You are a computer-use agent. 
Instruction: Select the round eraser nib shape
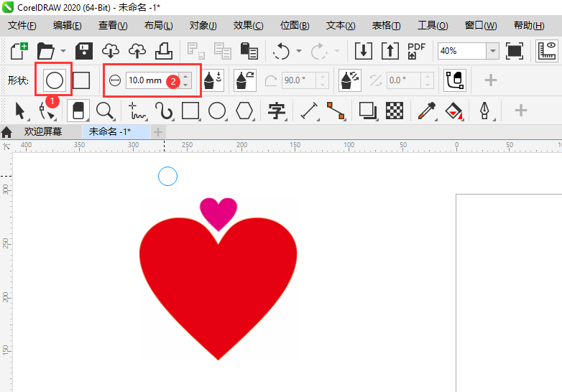pos(55,80)
